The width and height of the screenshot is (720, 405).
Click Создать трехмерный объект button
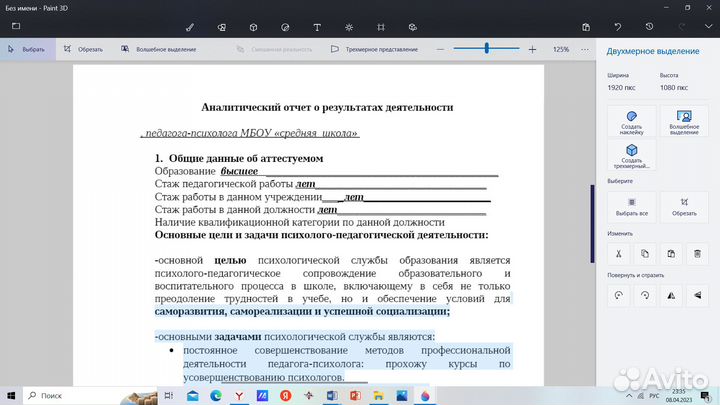click(631, 156)
